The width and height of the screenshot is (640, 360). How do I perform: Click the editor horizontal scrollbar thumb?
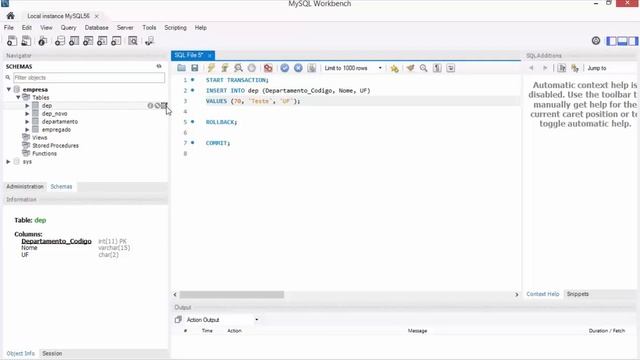(x=231, y=294)
